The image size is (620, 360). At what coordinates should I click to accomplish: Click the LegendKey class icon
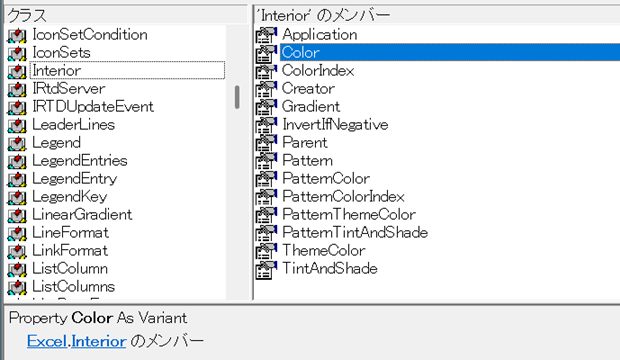coord(17,197)
